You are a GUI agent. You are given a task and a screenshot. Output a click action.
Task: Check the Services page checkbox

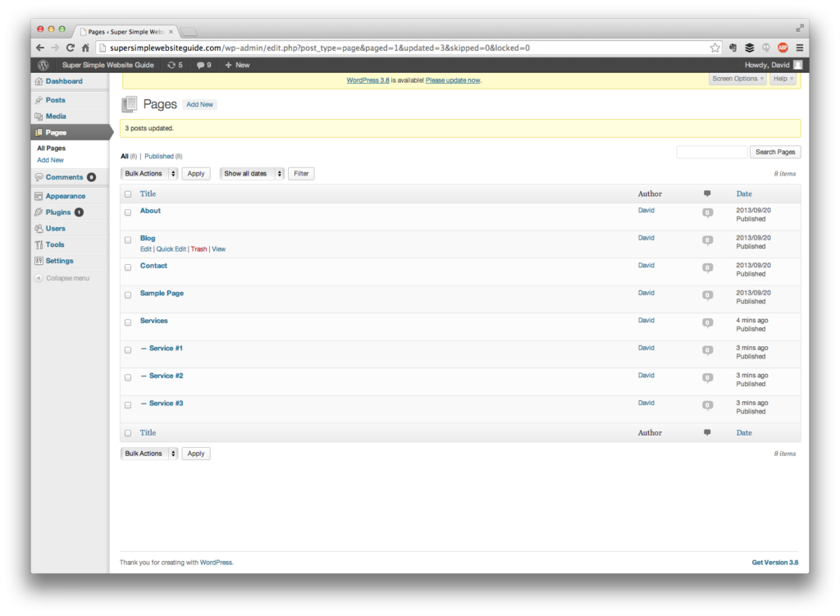click(128, 322)
